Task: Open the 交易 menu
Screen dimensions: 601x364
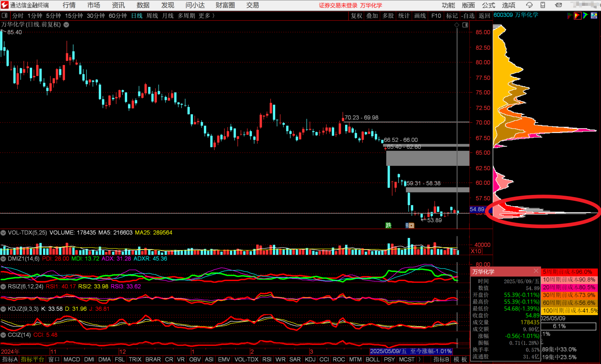Action: point(253,5)
